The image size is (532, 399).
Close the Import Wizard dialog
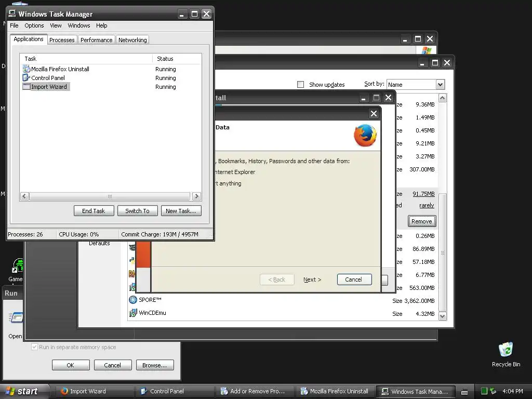(374, 114)
